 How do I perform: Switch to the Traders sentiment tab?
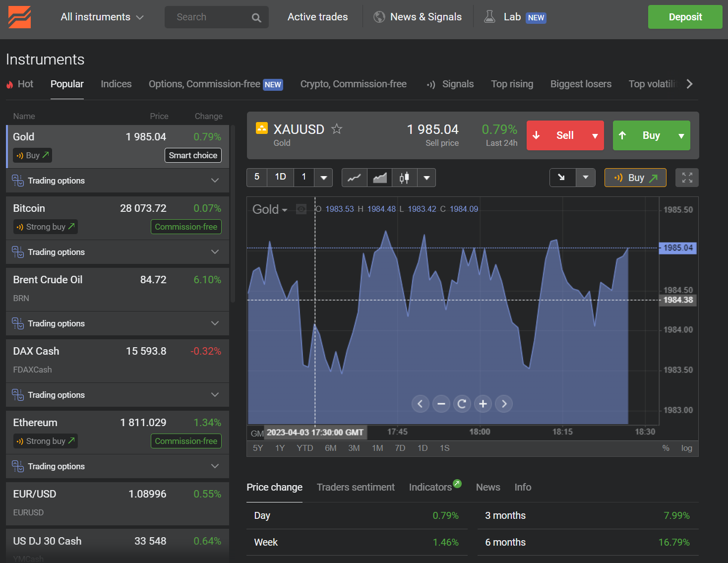356,487
